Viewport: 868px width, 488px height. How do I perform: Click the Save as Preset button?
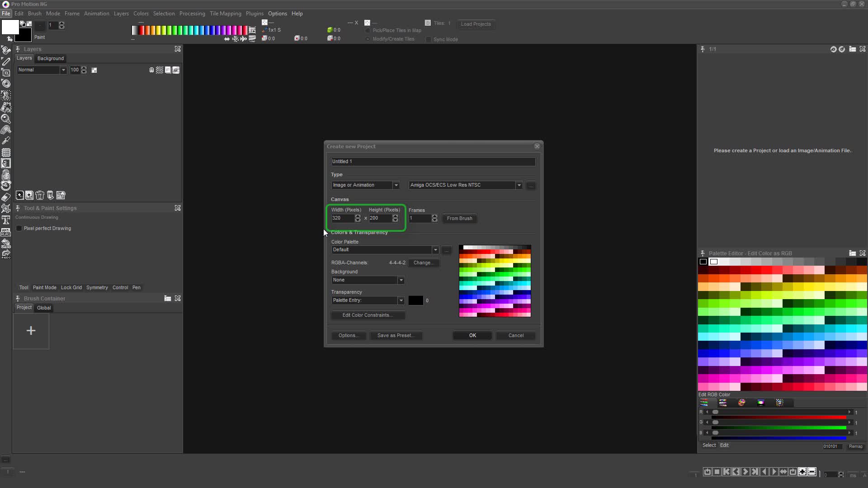pyautogui.click(x=396, y=335)
